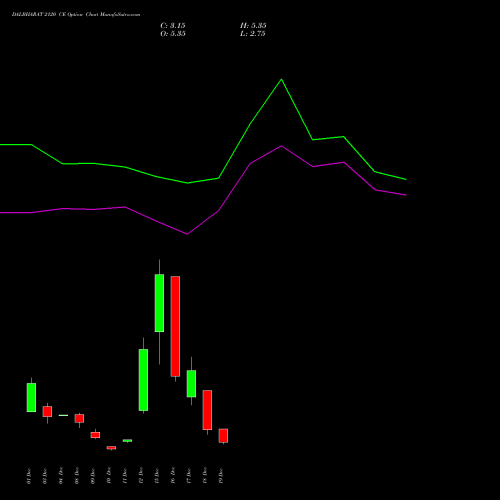Click the 11 Dec date label

pos(125,476)
